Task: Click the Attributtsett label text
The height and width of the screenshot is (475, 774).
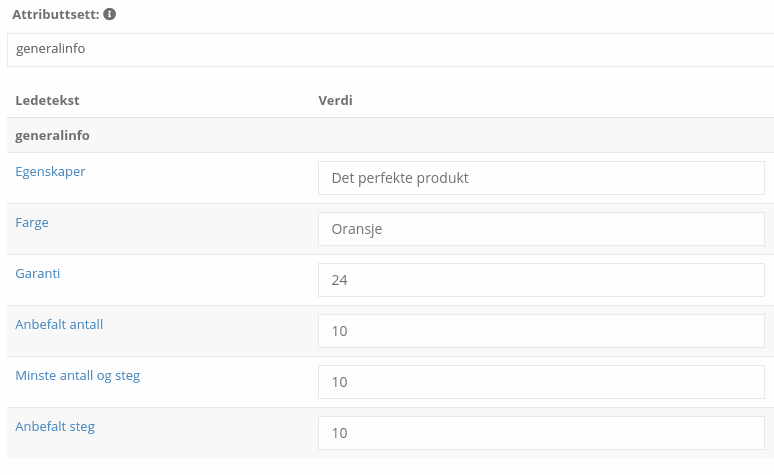Action: 56,14
